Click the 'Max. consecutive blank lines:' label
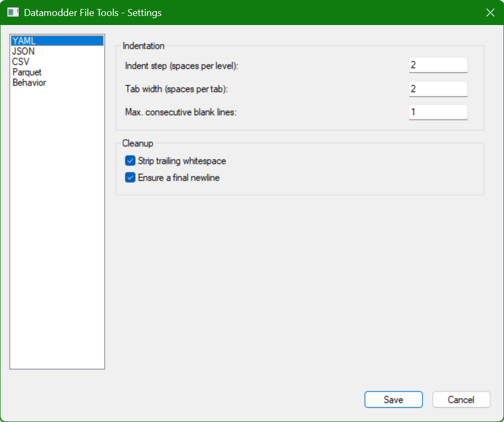 point(180,112)
